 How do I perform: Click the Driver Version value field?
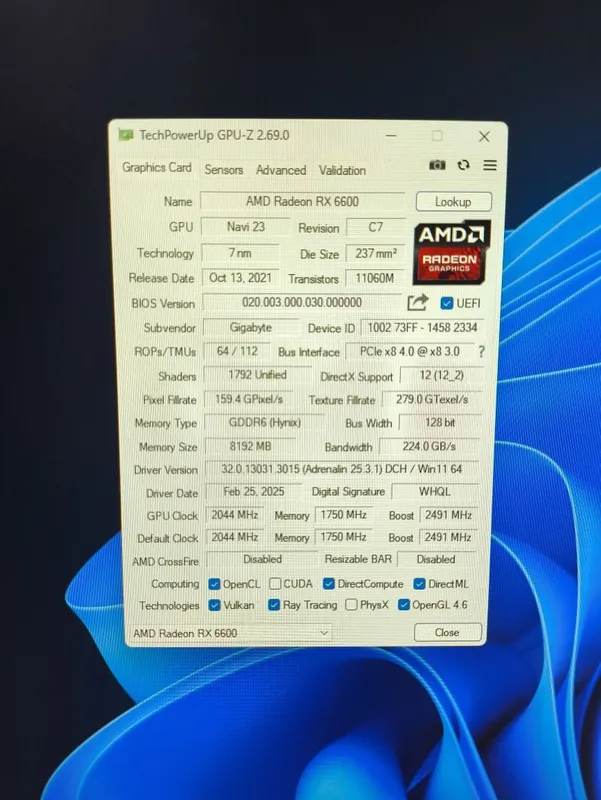[x=341, y=469]
